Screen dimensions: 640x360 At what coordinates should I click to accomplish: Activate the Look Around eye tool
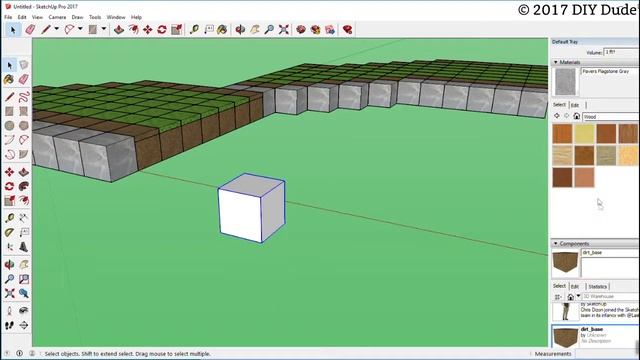(24, 311)
